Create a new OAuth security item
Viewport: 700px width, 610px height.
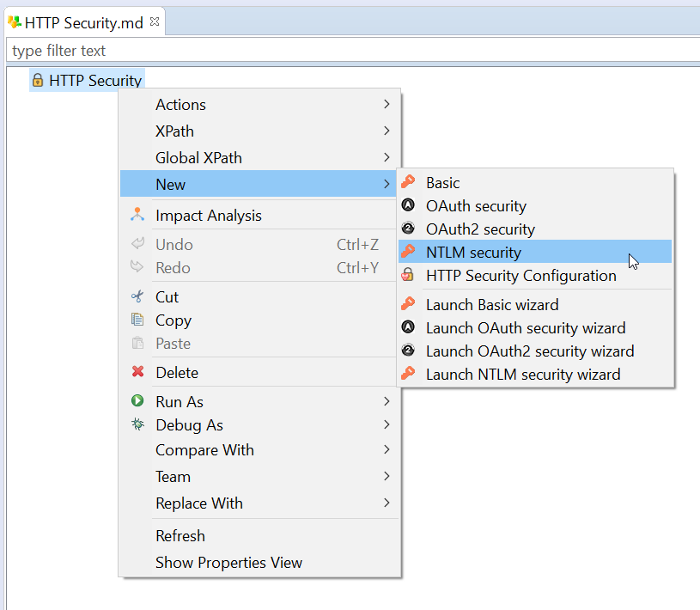535,206
